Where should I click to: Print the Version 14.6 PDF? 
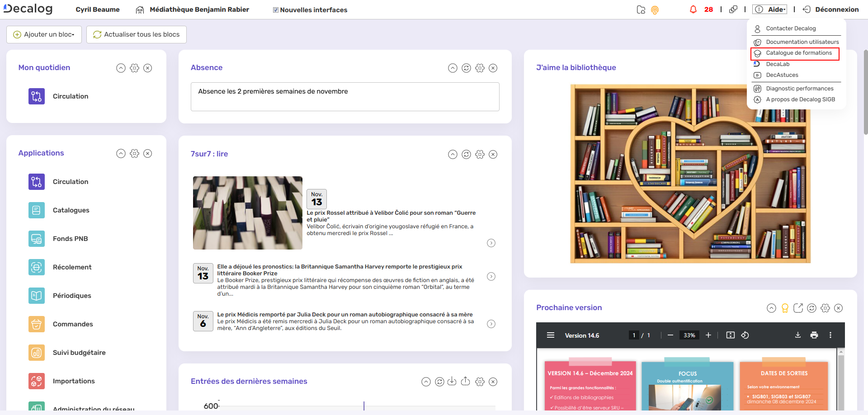(x=814, y=335)
